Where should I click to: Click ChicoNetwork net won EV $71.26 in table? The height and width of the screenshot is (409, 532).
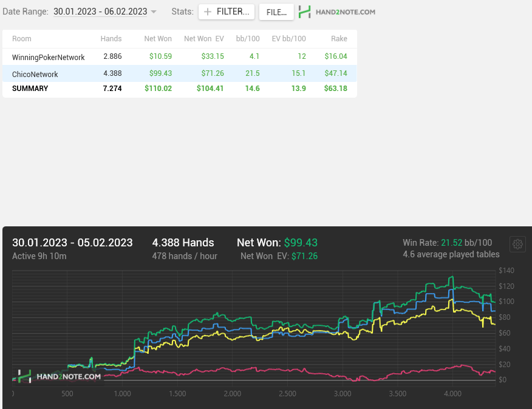pos(213,73)
